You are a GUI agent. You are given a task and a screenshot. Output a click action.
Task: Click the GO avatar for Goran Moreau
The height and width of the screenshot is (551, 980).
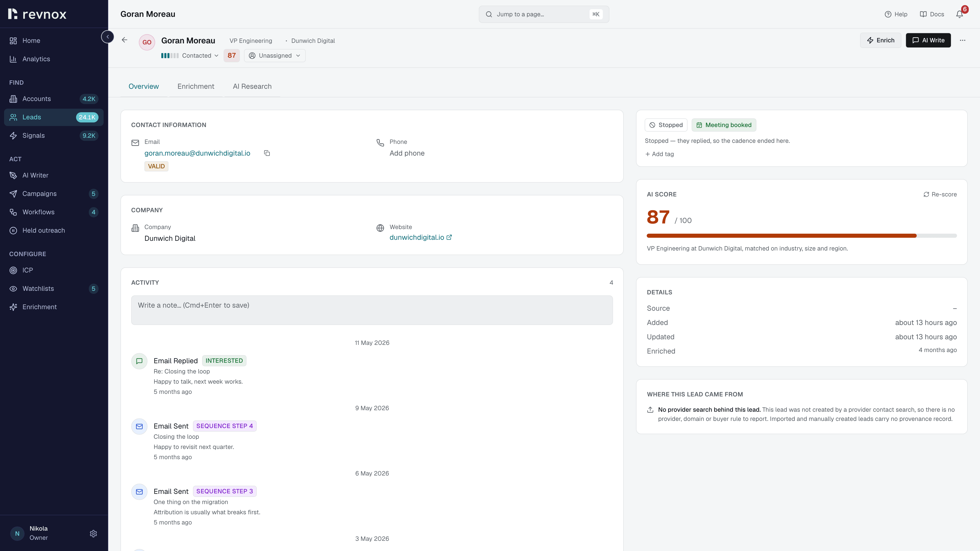tap(147, 42)
